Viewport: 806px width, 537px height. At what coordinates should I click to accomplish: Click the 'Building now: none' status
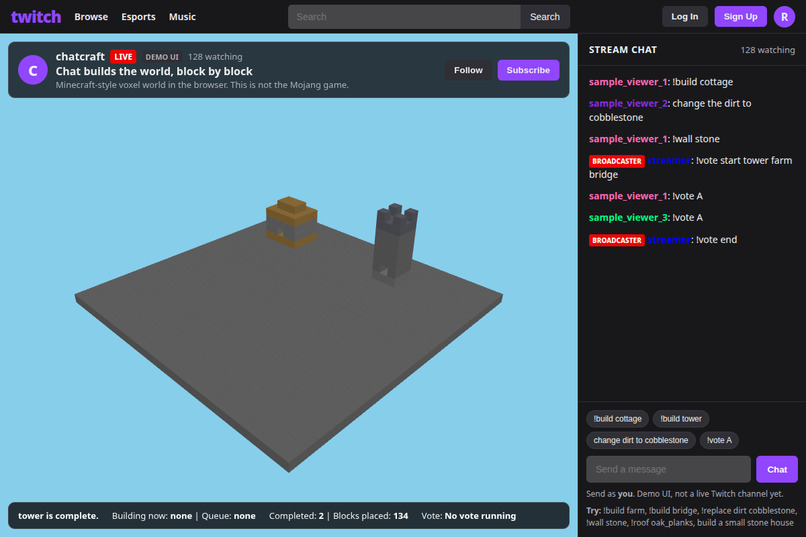click(152, 516)
